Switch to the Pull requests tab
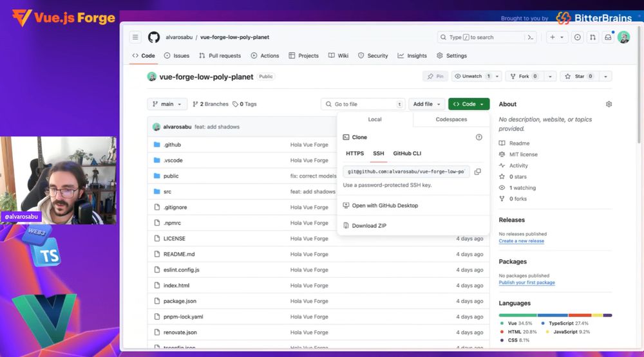 [x=220, y=56]
